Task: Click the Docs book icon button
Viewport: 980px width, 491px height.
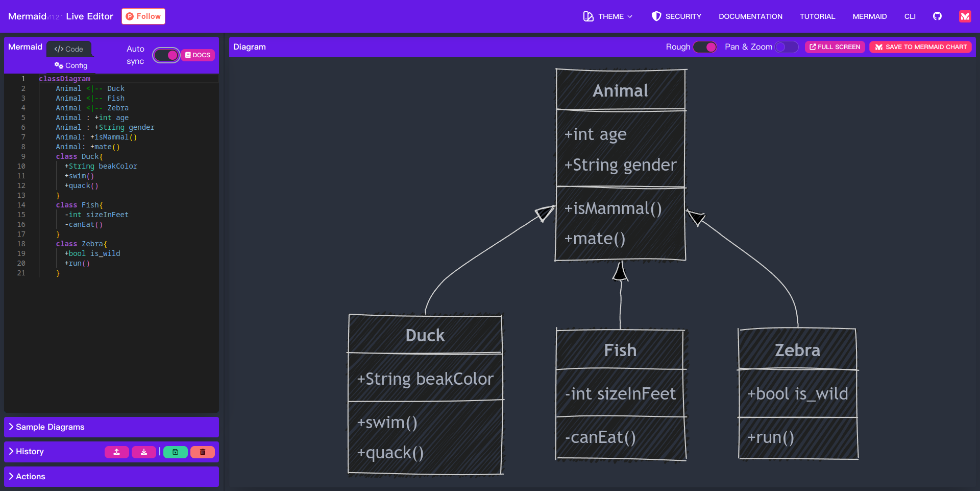Action: [198, 55]
